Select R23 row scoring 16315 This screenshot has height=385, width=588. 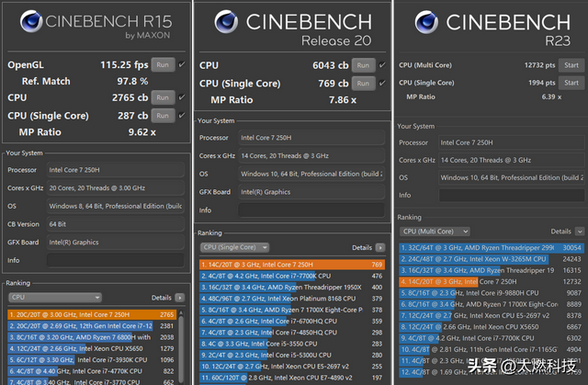point(492,270)
